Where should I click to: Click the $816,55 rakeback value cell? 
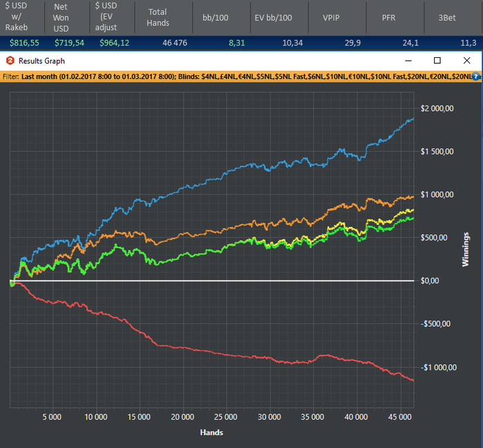[x=24, y=43]
